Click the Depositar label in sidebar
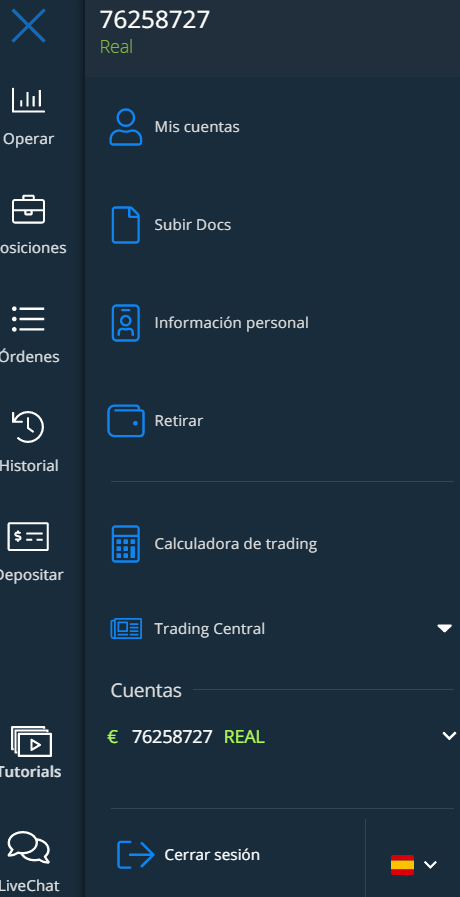 (x=31, y=575)
